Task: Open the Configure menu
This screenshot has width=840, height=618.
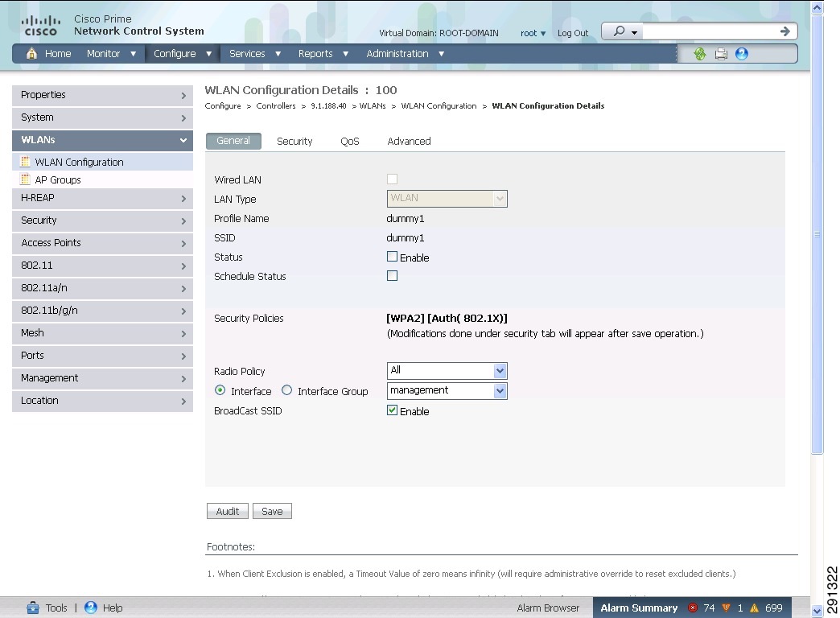Action: pos(175,53)
